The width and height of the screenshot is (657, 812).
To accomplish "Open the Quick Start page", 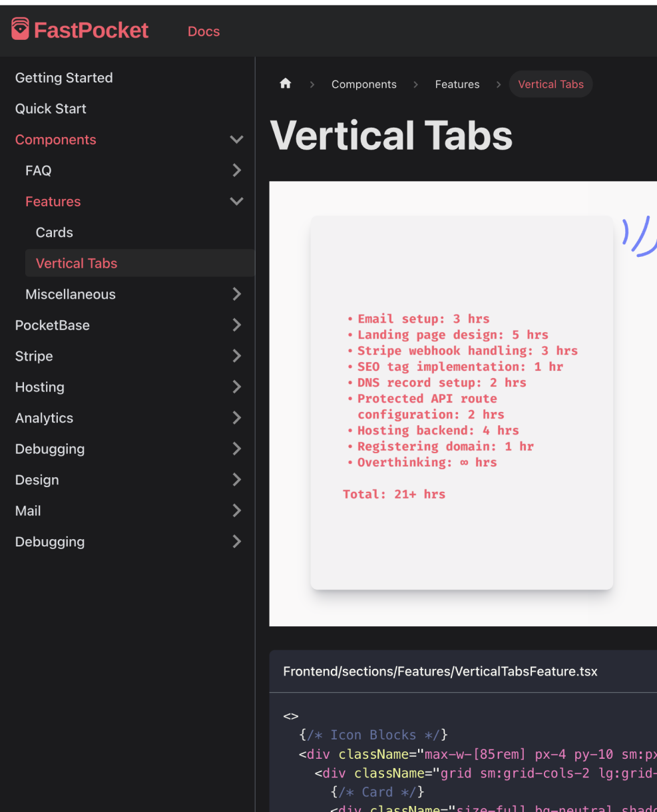I will pyautogui.click(x=51, y=108).
